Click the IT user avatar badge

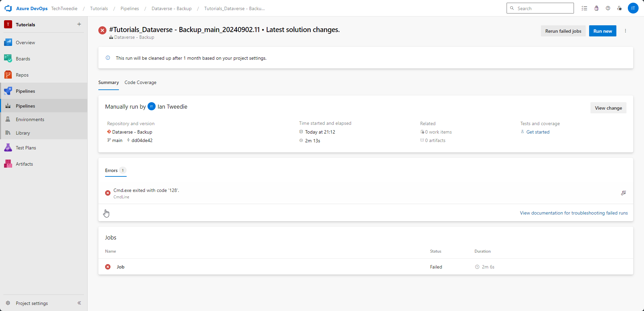coord(634,8)
